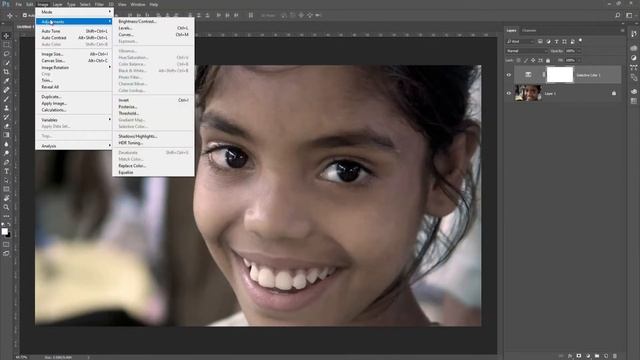Open the layer filter Kind dropdown
Viewport: 640px width, 360px height.
tap(520, 41)
